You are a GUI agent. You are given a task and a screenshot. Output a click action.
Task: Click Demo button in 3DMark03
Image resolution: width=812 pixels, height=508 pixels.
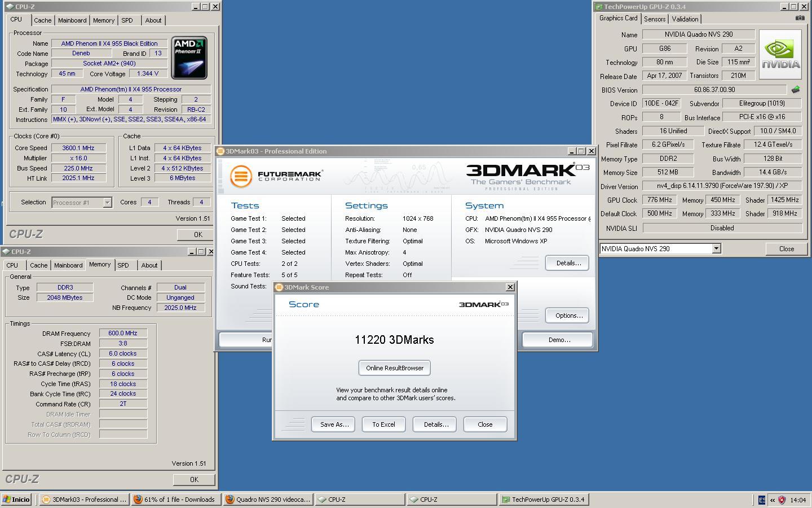coord(558,340)
